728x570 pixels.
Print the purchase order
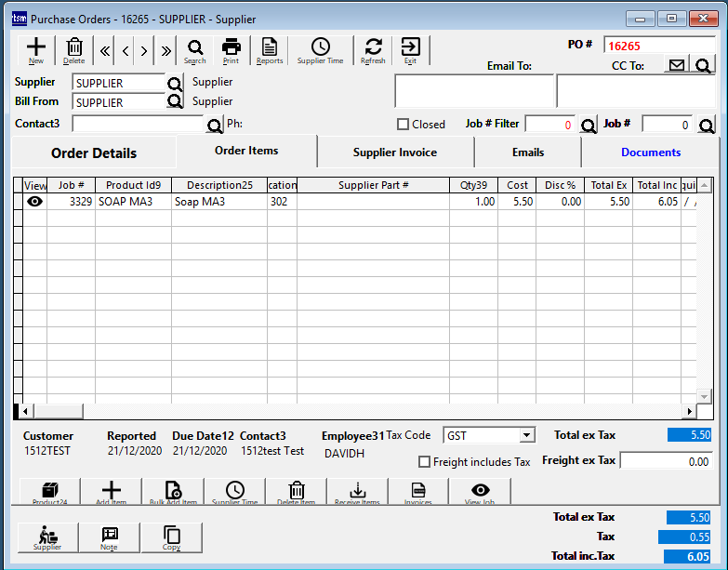(231, 50)
